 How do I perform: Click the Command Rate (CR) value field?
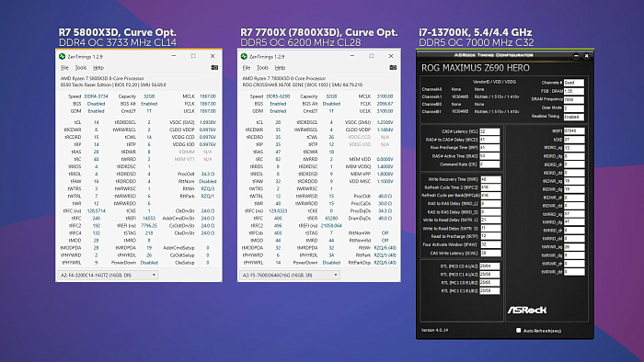489,164
